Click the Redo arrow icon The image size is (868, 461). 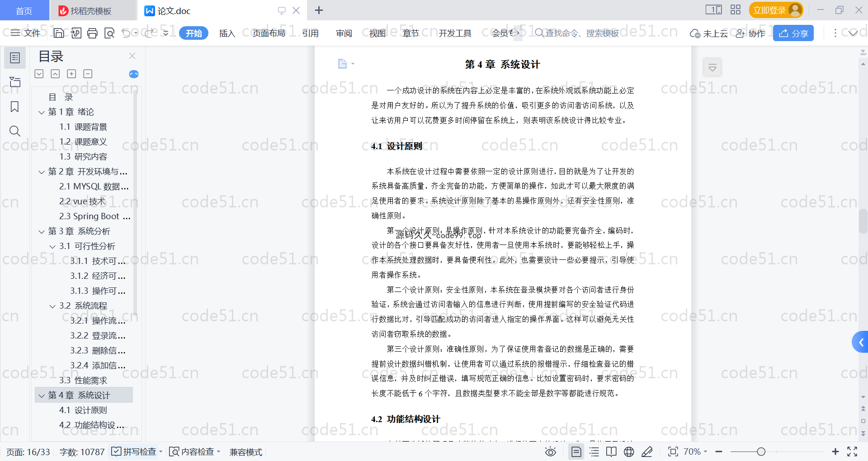coord(148,33)
